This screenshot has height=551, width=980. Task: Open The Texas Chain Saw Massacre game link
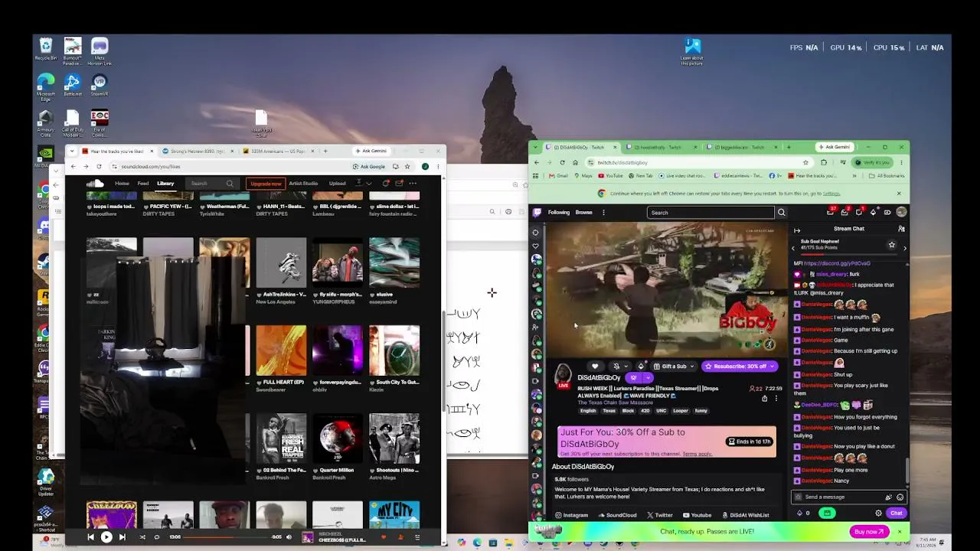[x=616, y=403]
